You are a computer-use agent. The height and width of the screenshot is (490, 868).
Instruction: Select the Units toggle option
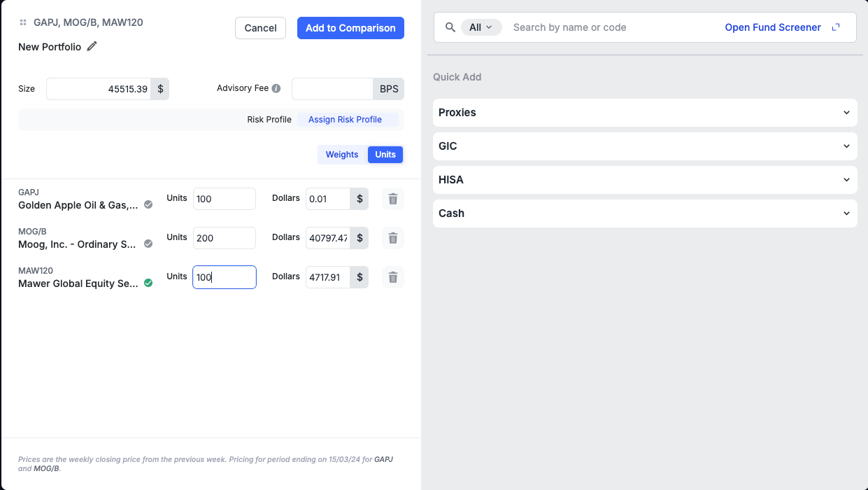[385, 155]
